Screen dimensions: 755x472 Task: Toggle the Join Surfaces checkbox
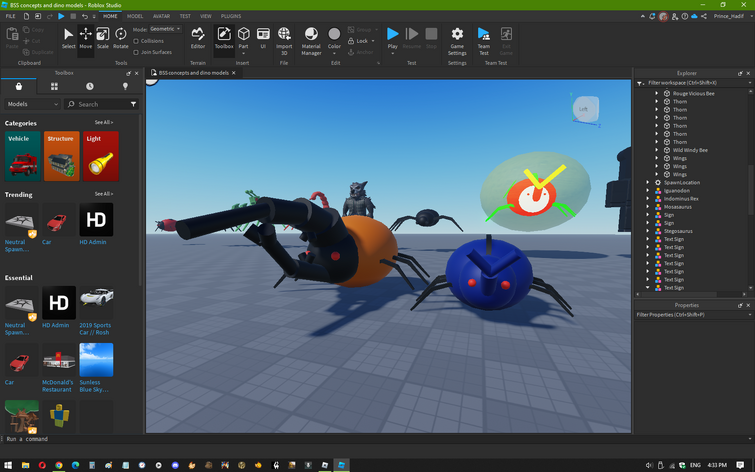(136, 52)
